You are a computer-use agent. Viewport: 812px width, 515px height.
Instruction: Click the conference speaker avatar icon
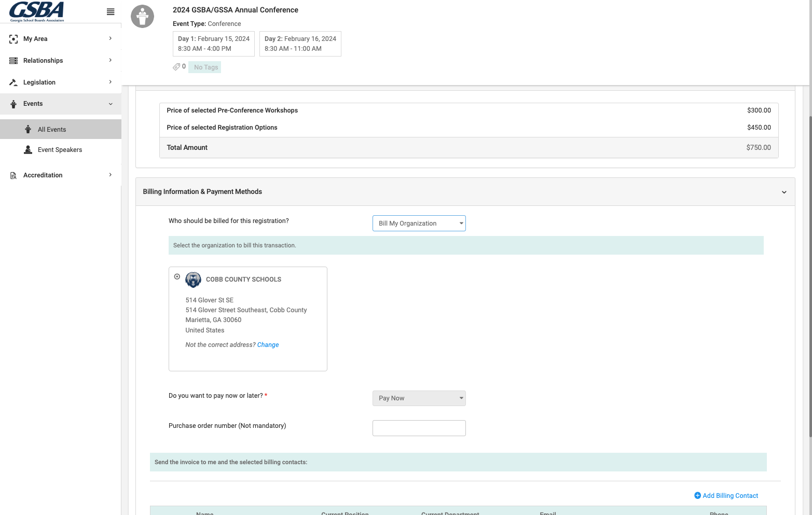[142, 17]
